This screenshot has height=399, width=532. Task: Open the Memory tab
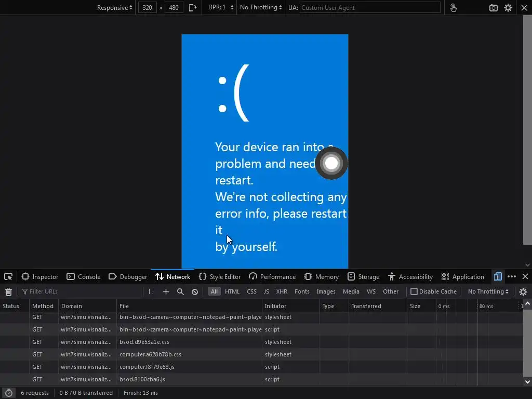(321, 277)
